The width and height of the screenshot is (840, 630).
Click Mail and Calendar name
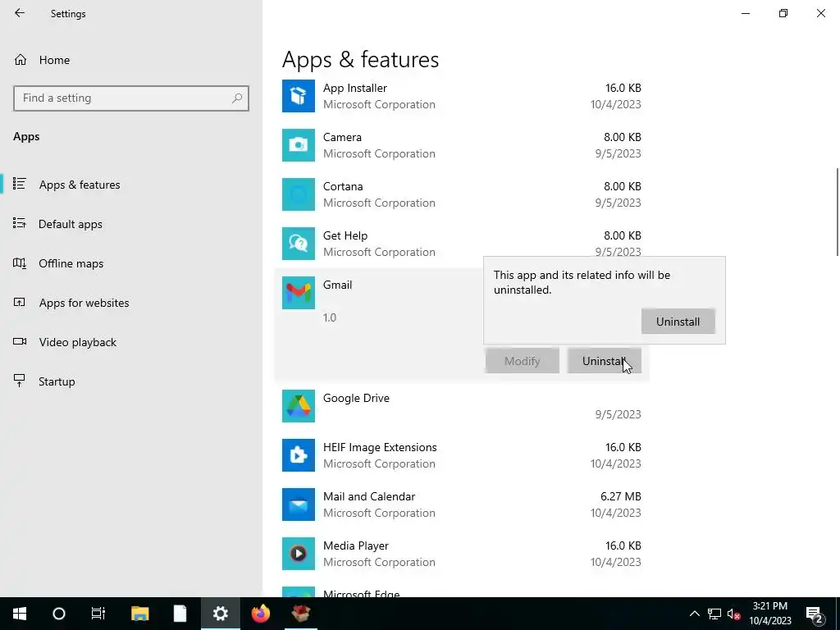click(x=369, y=496)
